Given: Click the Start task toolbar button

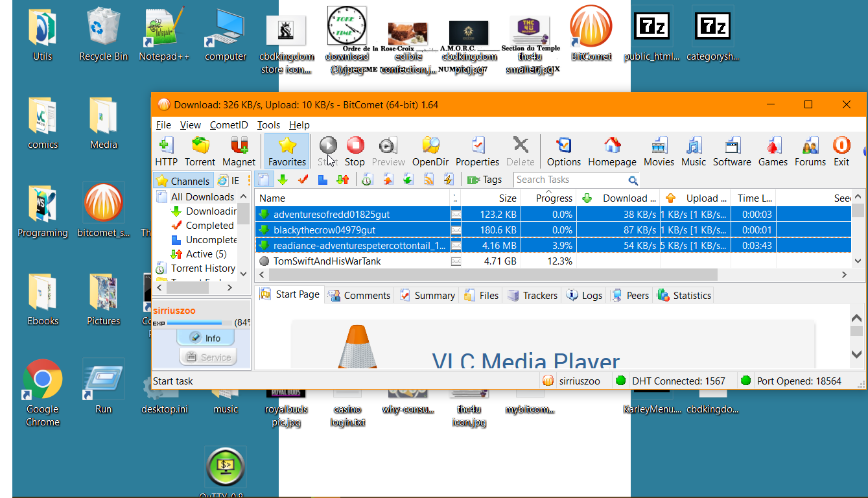Looking at the screenshot, I should (328, 151).
